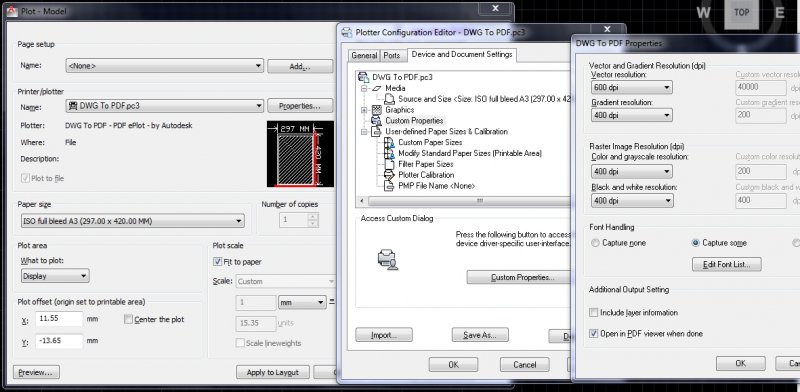
Task: Open Color and grayscale resolution dropdown
Action: [632, 172]
